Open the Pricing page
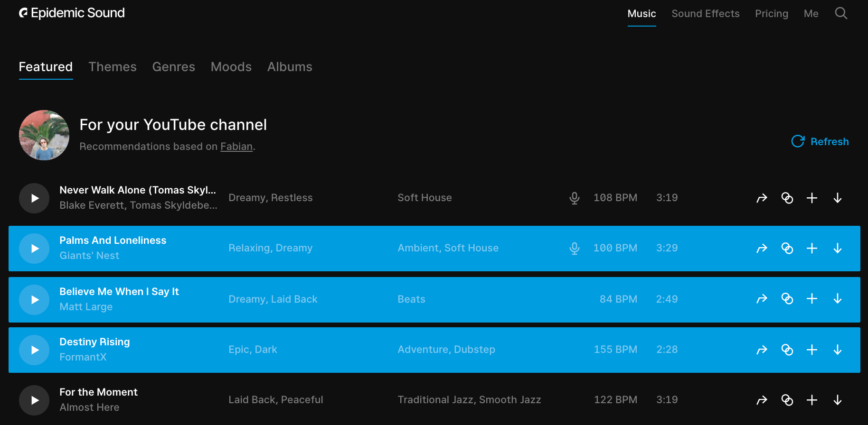The width and height of the screenshot is (868, 425). pyautogui.click(x=771, y=14)
